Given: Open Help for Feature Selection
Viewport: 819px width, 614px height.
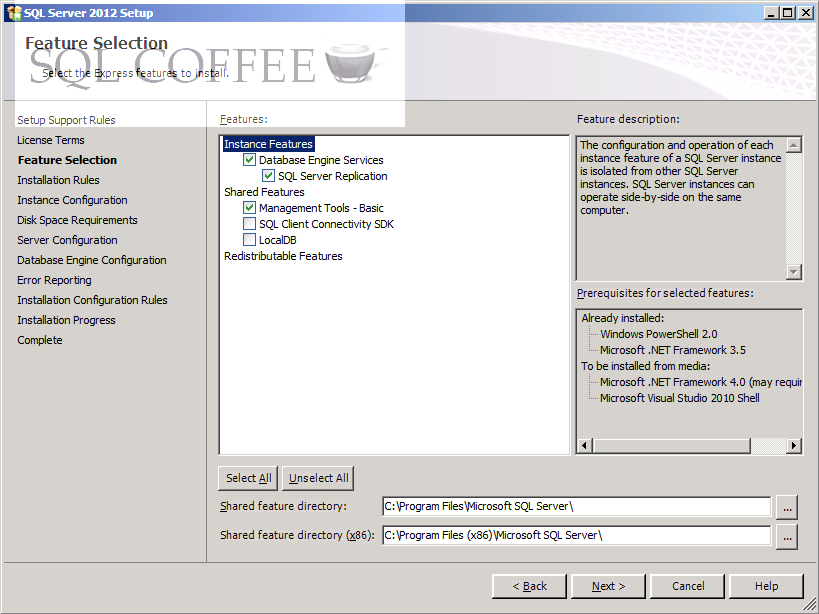Looking at the screenshot, I should (766, 586).
